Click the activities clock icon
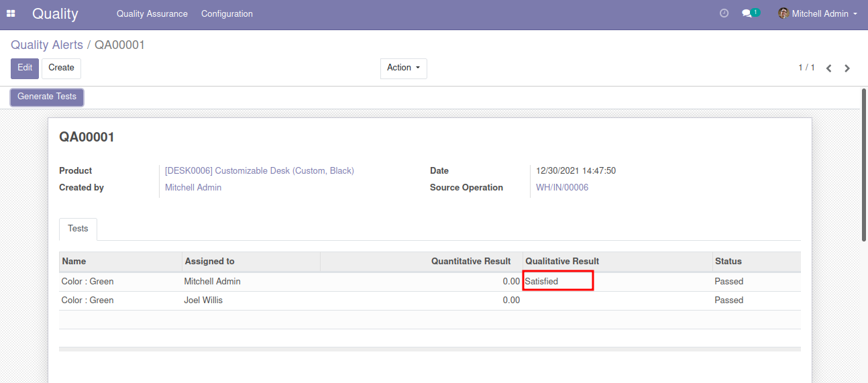The width and height of the screenshot is (868, 383). (724, 13)
